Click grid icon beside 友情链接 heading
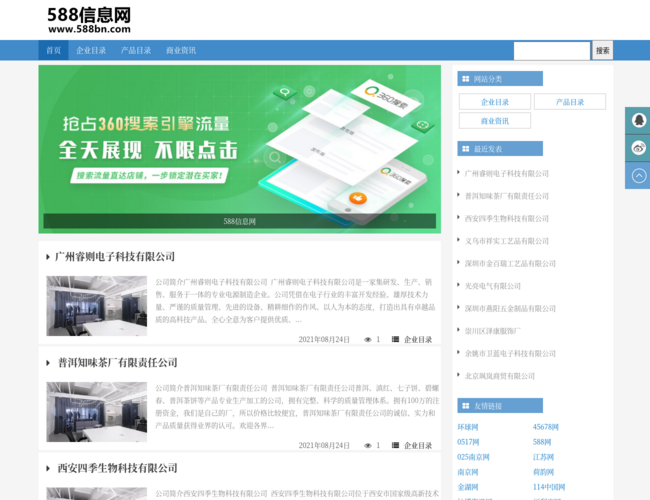Screen dimensions: 650x500 coord(466,406)
